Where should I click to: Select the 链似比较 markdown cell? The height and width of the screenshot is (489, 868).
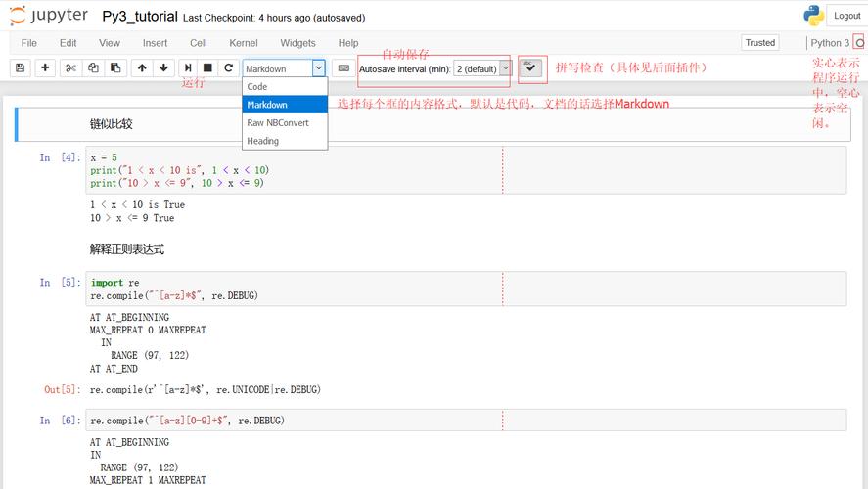click(x=433, y=124)
